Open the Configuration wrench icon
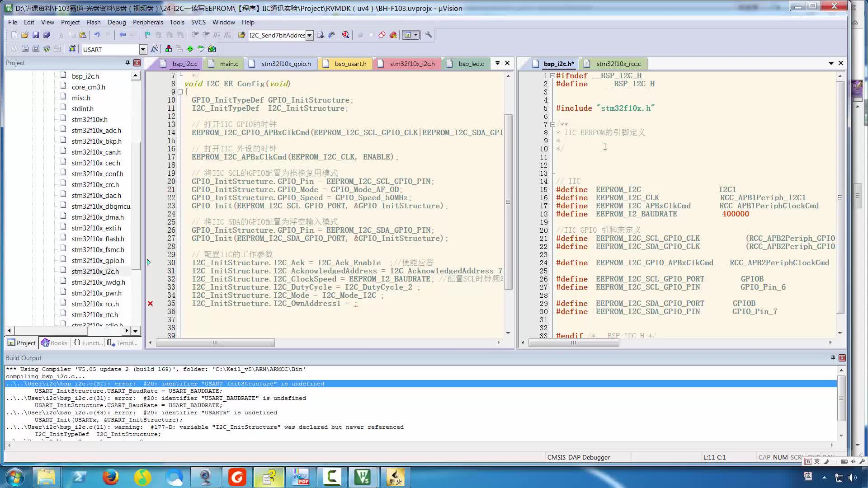Viewport: 868px width, 488px height. [429, 35]
